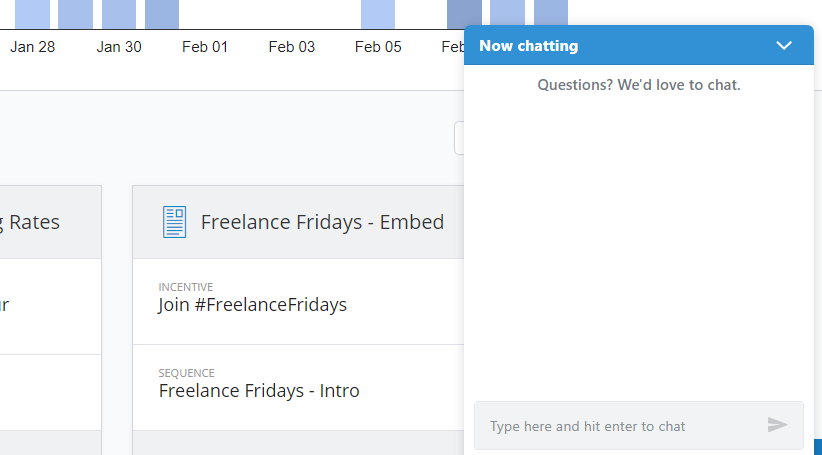This screenshot has width=822, height=455.
Task: Click the document icon beside Freelance Fridays - Embed
Action: point(174,222)
